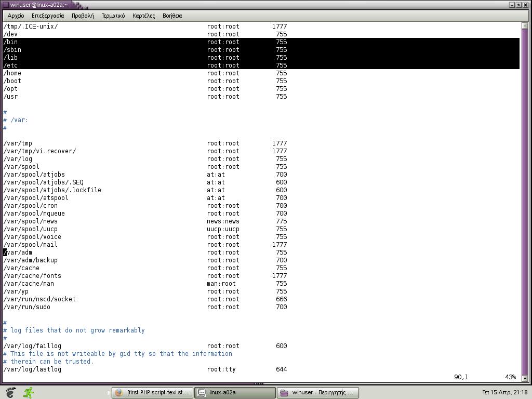532x399 pixels.
Task: Click highlighted /bin line
Action: [261, 42]
